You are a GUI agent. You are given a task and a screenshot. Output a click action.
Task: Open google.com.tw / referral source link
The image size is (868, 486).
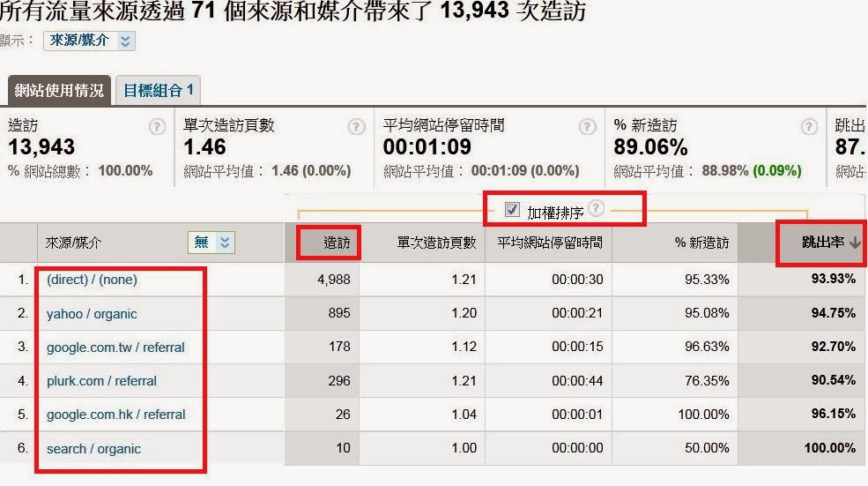click(x=115, y=348)
